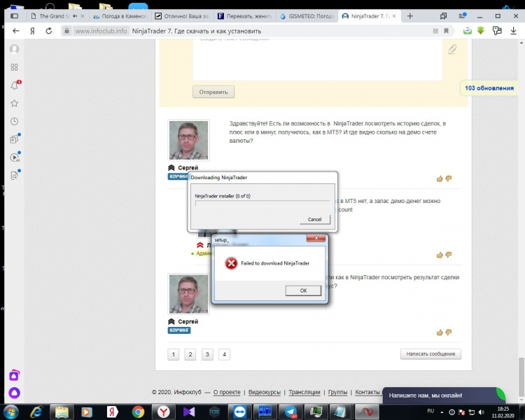
Task: Click the paperclip attachment icon
Action: point(452,49)
